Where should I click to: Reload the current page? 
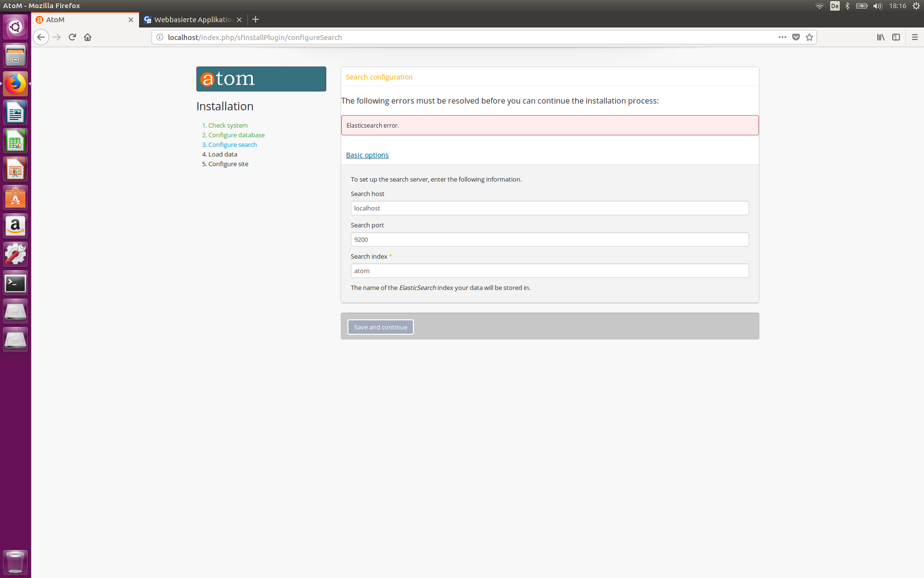point(72,37)
